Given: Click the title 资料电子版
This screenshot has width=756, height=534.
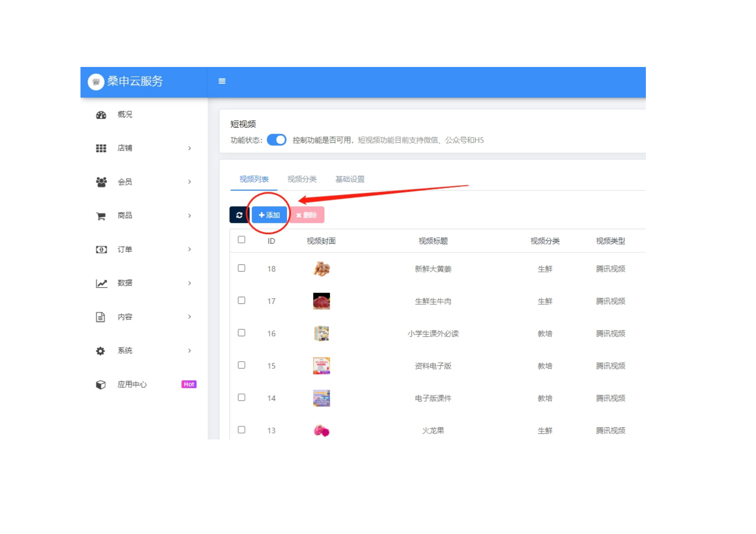Looking at the screenshot, I should pyautogui.click(x=433, y=366).
